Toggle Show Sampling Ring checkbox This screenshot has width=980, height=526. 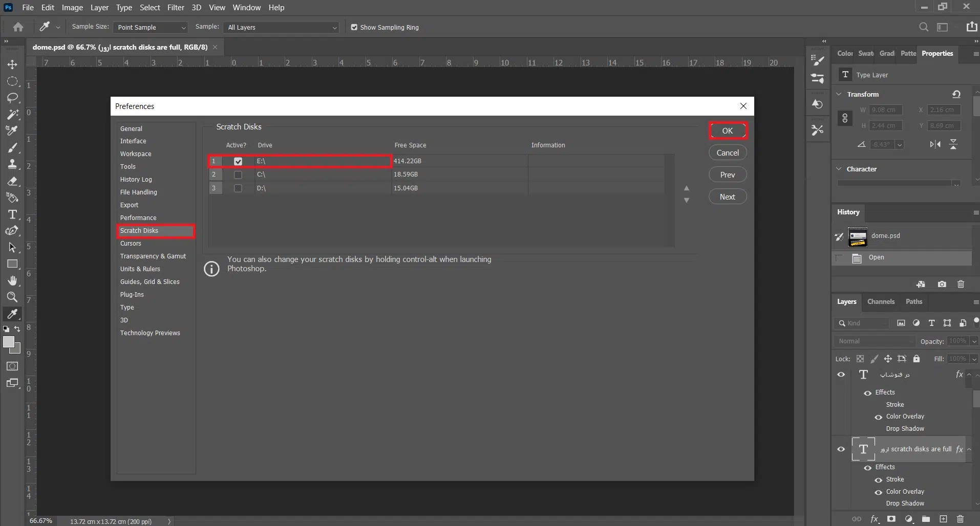(x=354, y=27)
